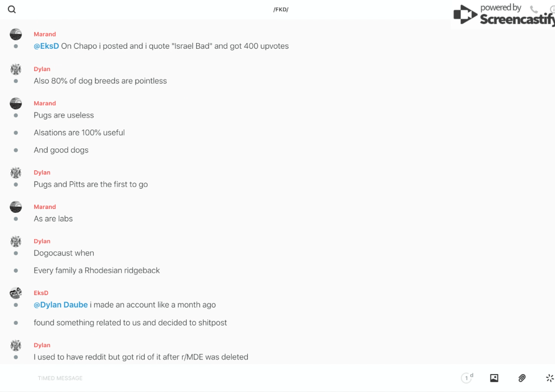Click Marand's avatar above the Israel Bad message
This screenshot has height=392, width=555.
16,35
